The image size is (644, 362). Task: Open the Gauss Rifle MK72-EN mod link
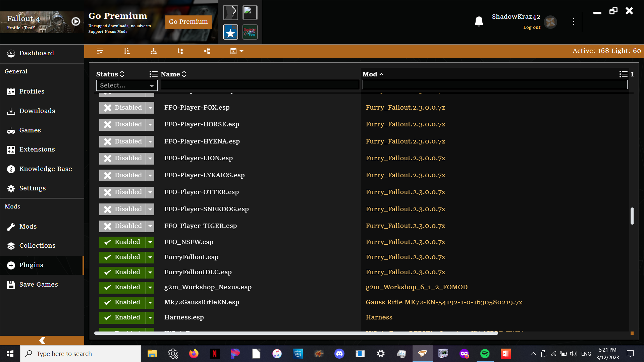coord(444,302)
